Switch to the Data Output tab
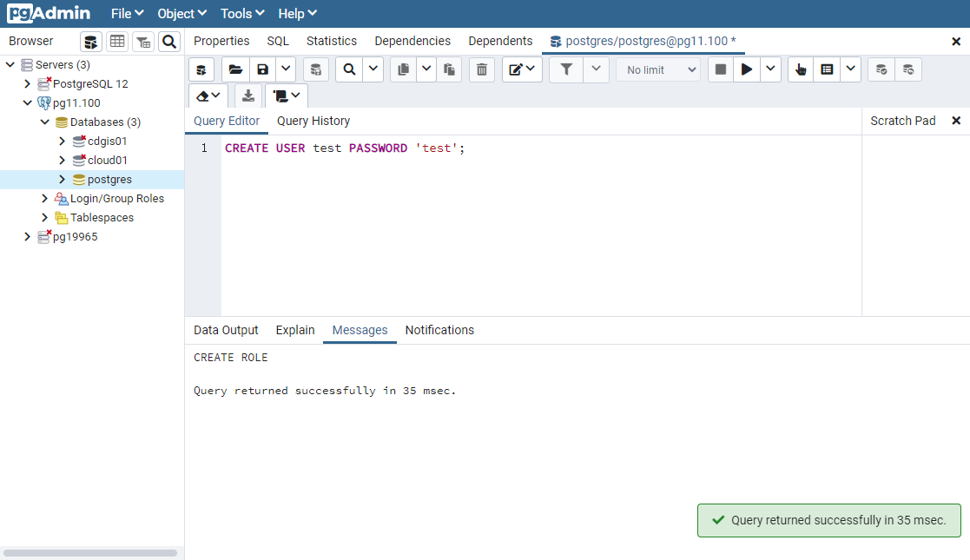The image size is (970, 560). (x=226, y=330)
